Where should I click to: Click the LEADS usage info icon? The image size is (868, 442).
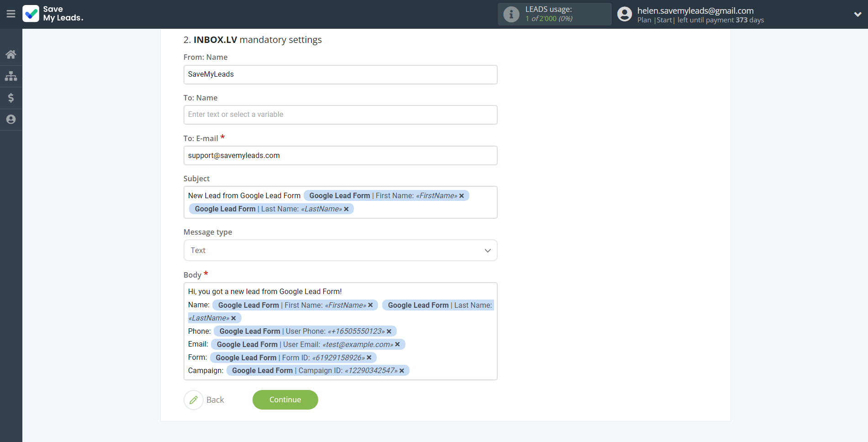(511, 14)
